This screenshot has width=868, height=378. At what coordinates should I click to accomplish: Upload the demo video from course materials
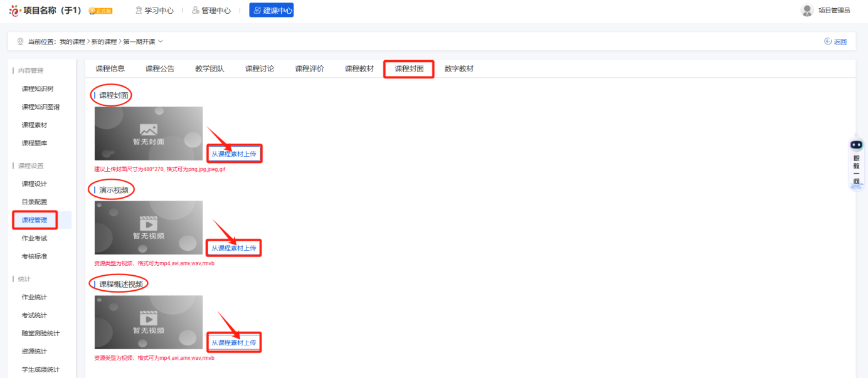tap(234, 248)
